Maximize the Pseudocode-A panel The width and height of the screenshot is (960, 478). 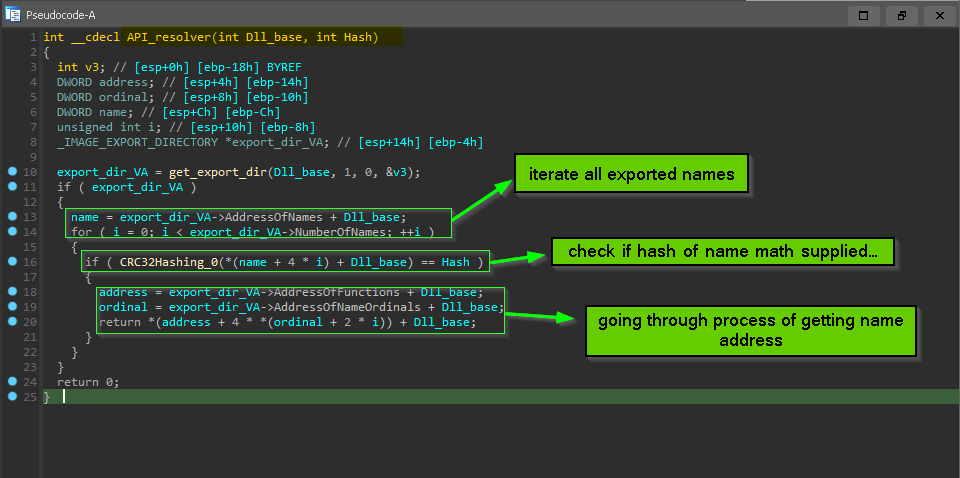pos(863,15)
